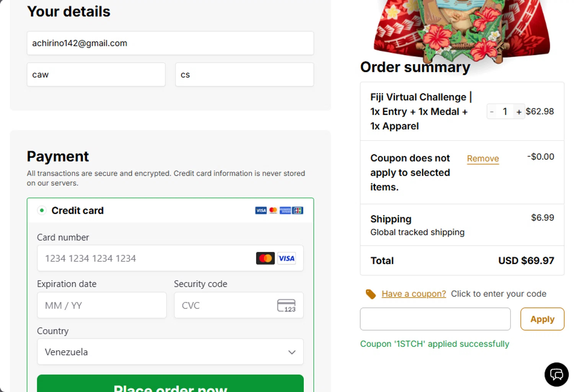Click the Mastercard logo in card number field
The width and height of the screenshot is (574, 392).
tap(265, 258)
